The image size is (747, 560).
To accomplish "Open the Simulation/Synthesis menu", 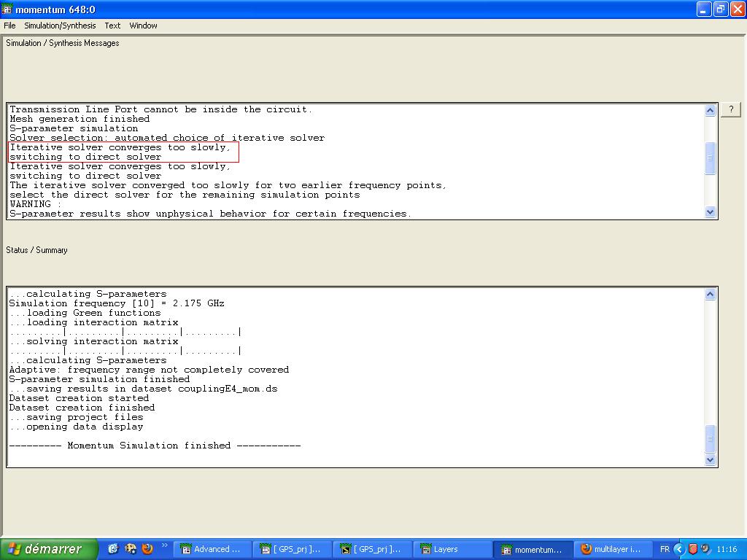I will (60, 26).
